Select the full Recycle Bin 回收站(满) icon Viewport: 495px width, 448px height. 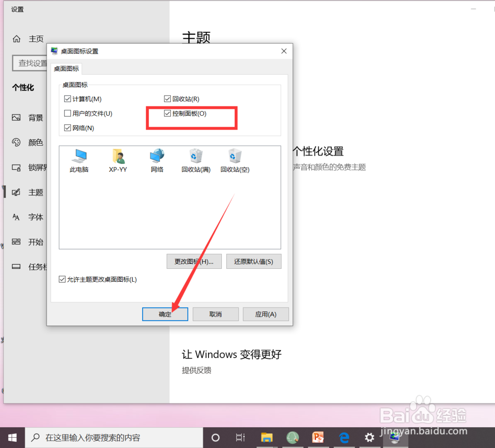195,156
